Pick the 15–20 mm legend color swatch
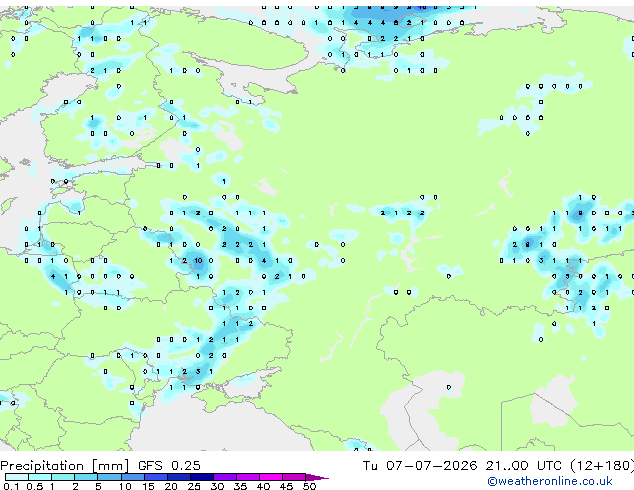 pos(156,477)
